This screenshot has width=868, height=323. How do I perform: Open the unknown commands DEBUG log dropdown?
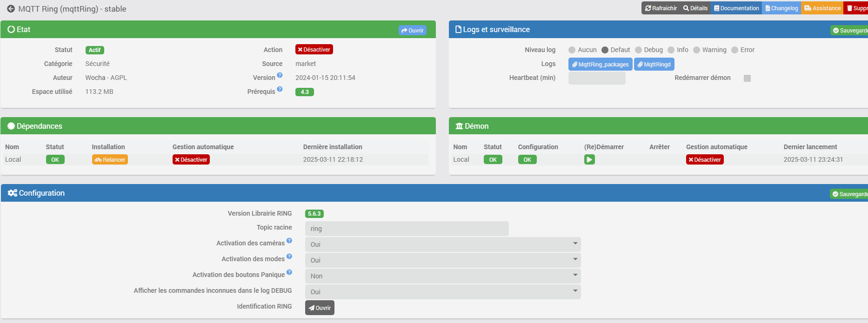coord(443,292)
